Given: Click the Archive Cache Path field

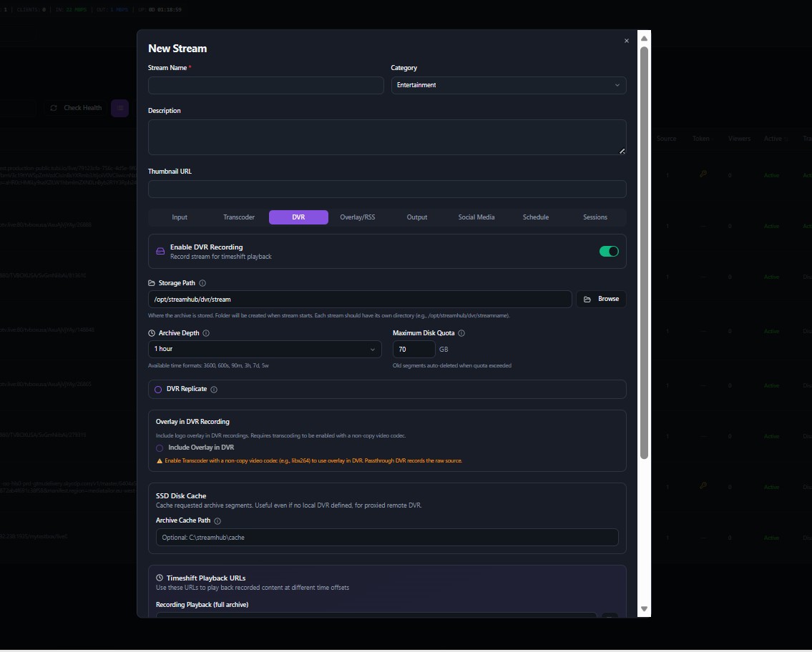Looking at the screenshot, I should (x=387, y=538).
